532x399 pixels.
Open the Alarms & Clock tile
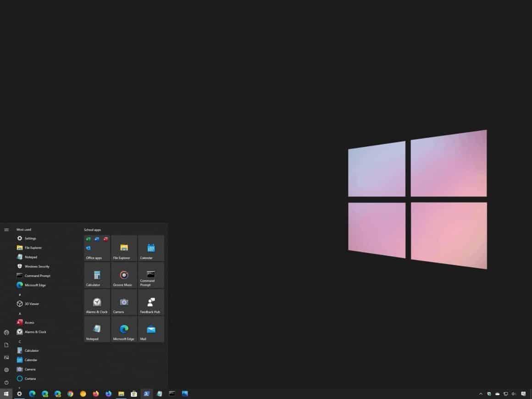point(96,303)
